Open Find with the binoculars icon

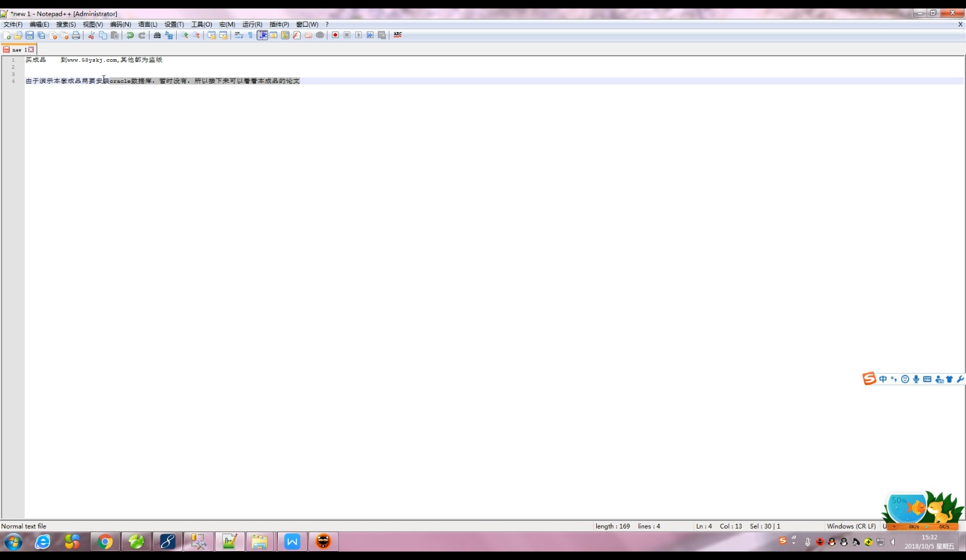[157, 35]
